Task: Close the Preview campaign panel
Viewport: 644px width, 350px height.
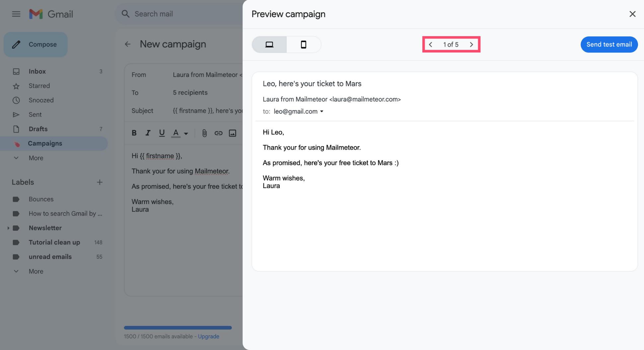Action: pos(632,14)
